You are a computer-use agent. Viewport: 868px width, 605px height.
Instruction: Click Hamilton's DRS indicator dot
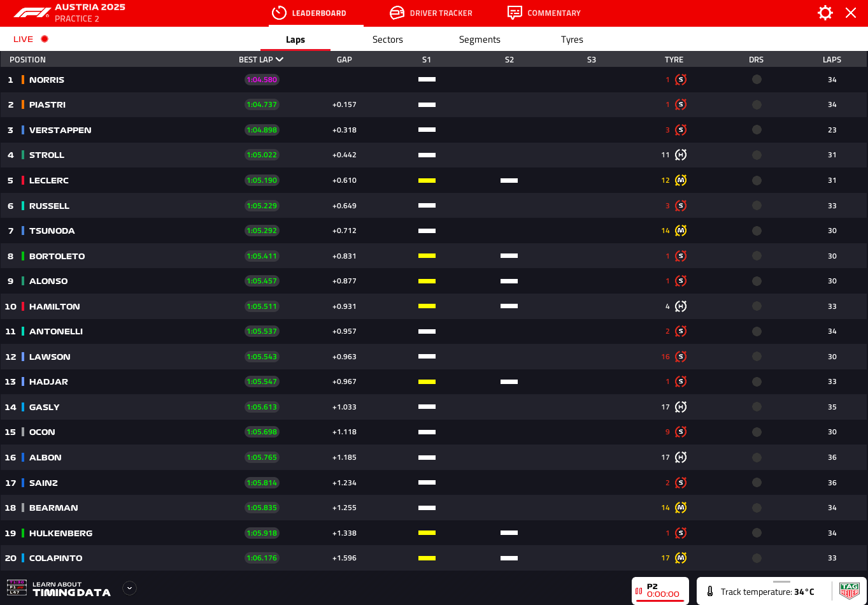757,306
